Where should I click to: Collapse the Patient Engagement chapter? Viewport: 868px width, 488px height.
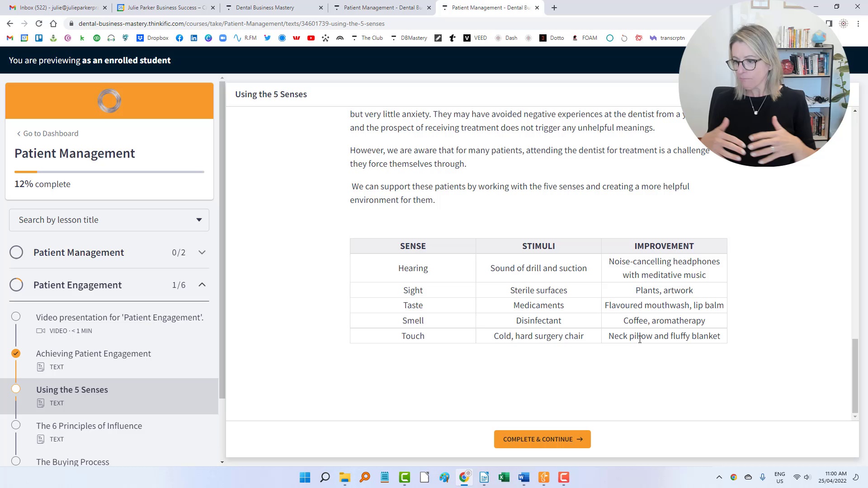(202, 285)
